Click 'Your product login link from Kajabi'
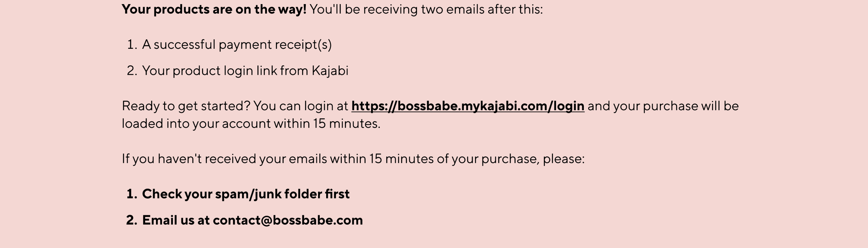 (245, 71)
